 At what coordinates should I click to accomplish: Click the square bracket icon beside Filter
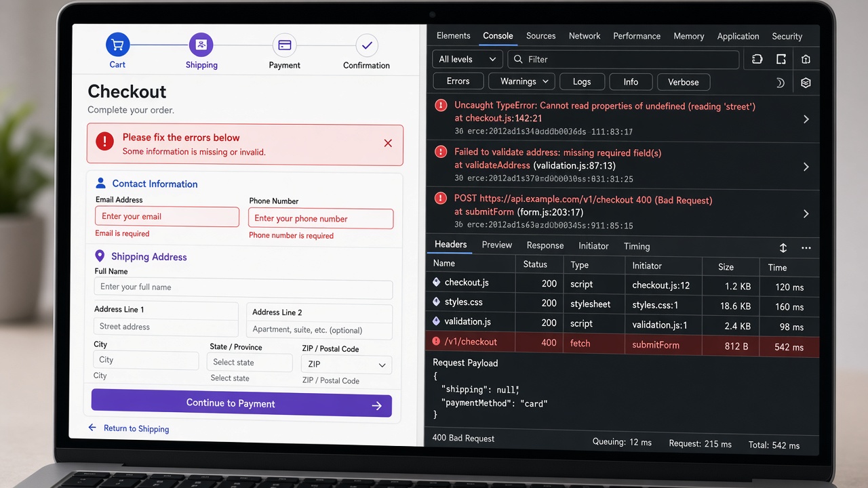click(781, 60)
